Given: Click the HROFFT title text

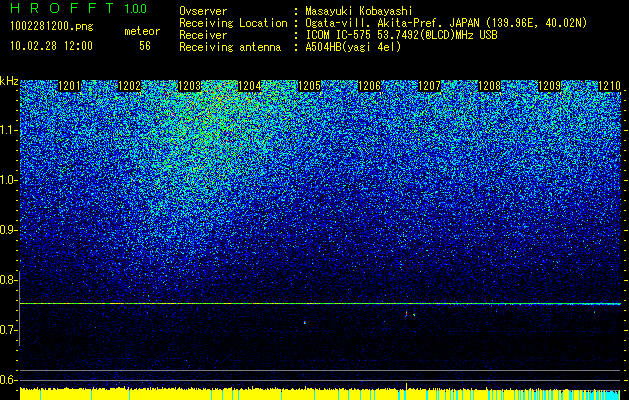Looking at the screenshot, I should coord(63,8).
